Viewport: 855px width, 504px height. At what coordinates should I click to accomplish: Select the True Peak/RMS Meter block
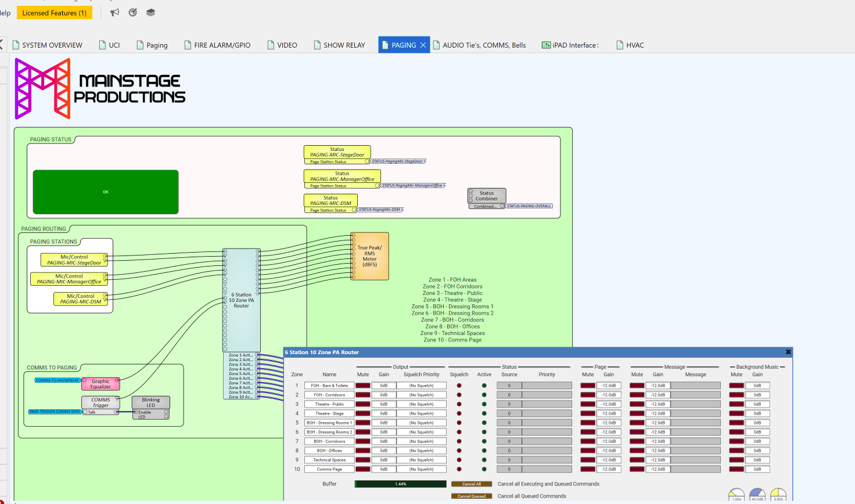tap(369, 256)
